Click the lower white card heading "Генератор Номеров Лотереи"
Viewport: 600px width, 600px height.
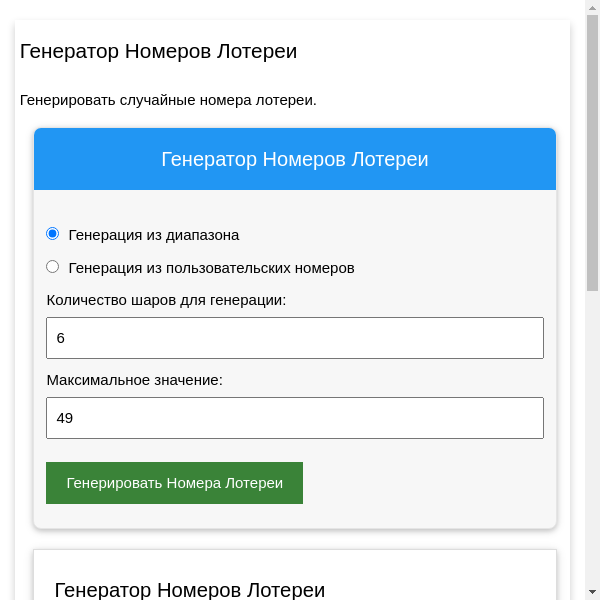(x=189, y=590)
